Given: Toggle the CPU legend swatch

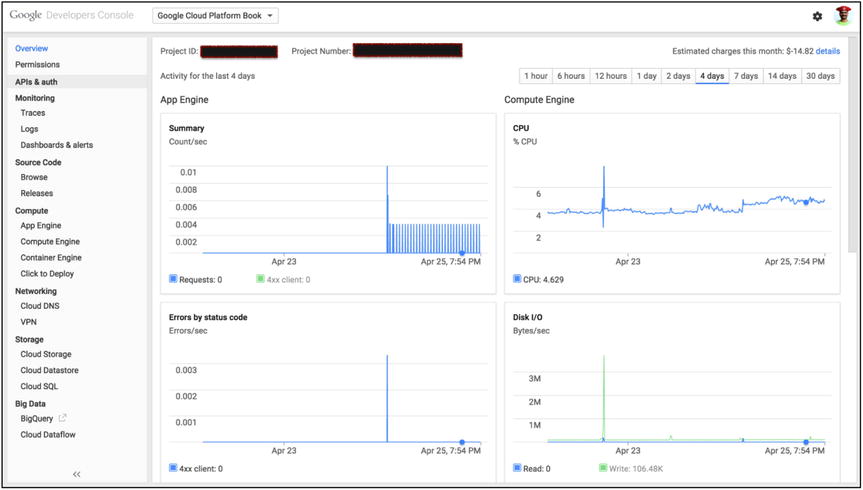Looking at the screenshot, I should tap(517, 279).
